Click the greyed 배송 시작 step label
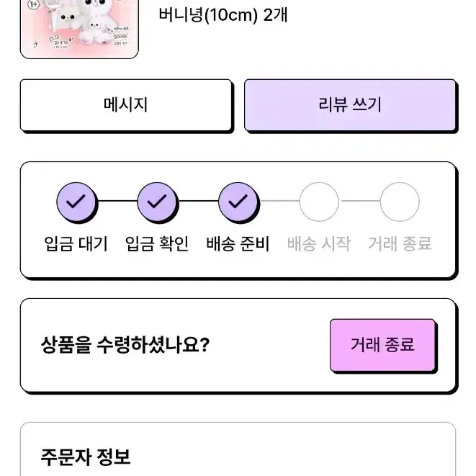 pos(319,244)
